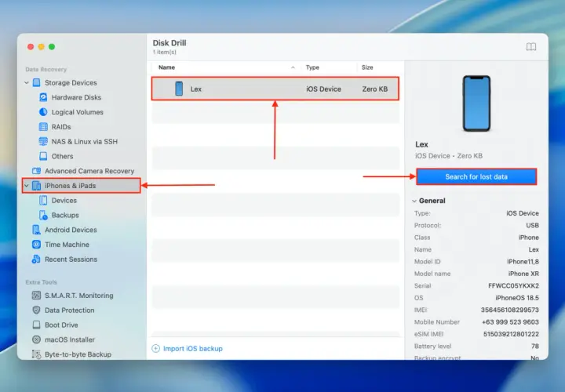Viewport: 565px width, 392px height.
Task: Click the Boot Drive icon
Action: [x=36, y=325]
